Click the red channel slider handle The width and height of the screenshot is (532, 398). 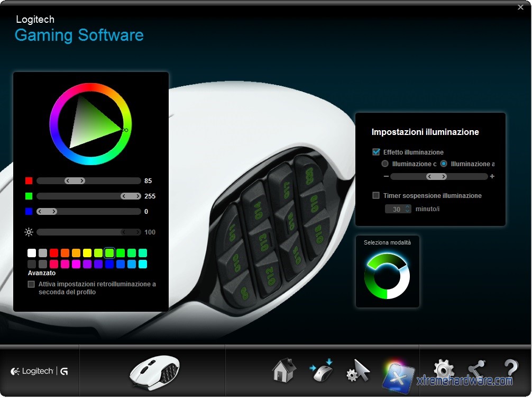point(75,181)
